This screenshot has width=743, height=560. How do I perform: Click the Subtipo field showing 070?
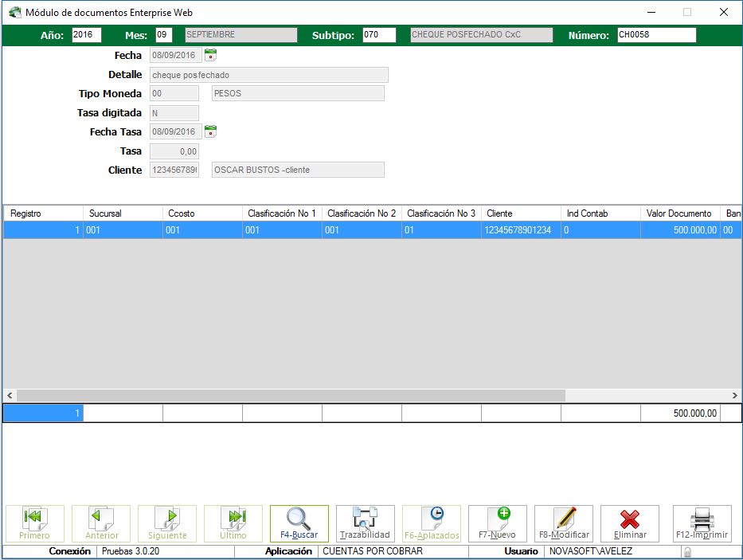(x=379, y=34)
